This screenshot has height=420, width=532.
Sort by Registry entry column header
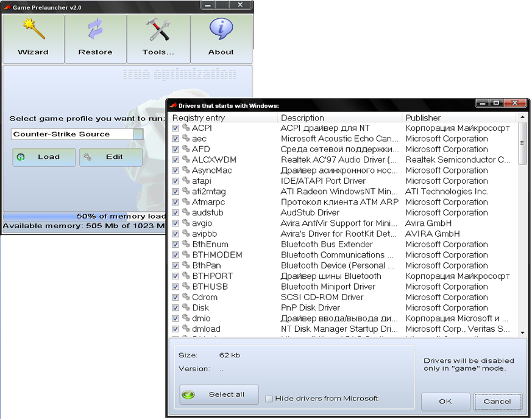(x=224, y=117)
